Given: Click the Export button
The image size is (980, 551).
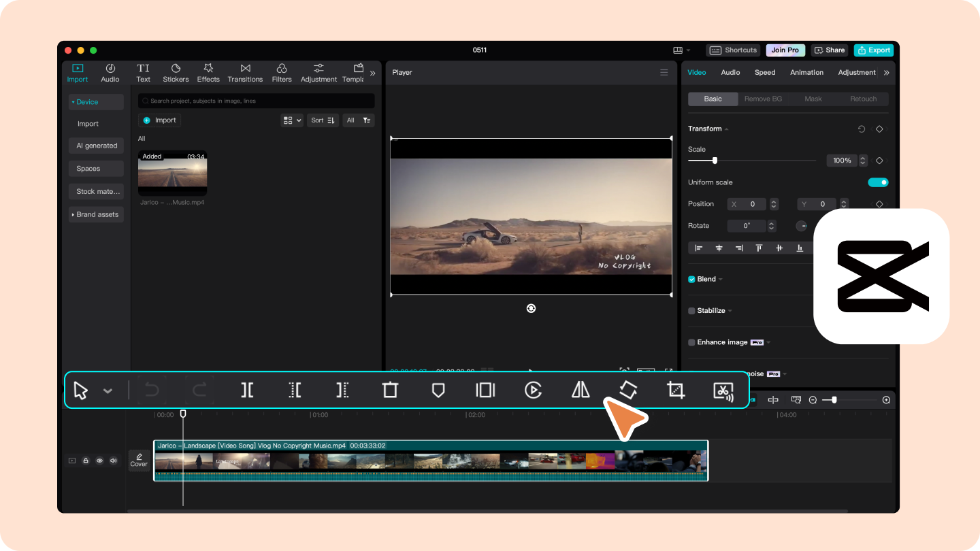Looking at the screenshot, I should tap(874, 50).
